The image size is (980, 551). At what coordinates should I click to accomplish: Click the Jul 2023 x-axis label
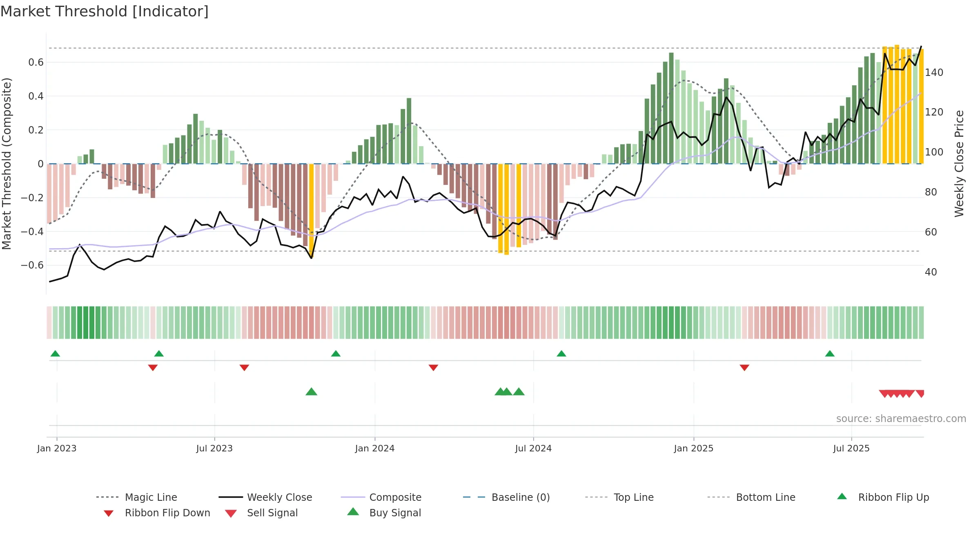click(214, 449)
